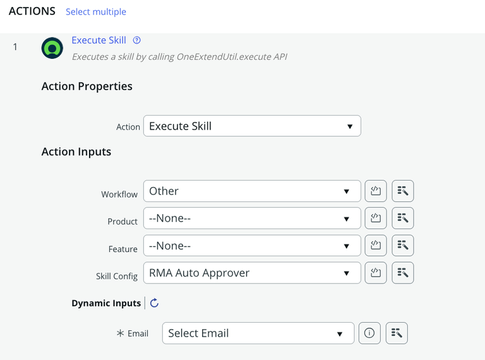Image resolution: width=485 pixels, height=360 pixels.
Task: Open script toggle for Skill Config field
Action: (x=376, y=273)
